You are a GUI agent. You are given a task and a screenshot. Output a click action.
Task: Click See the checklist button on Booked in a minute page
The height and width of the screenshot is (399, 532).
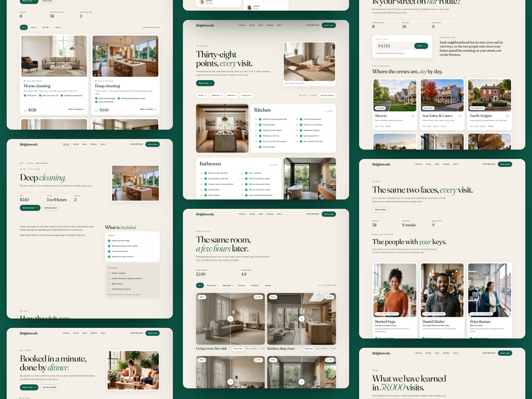(49, 387)
